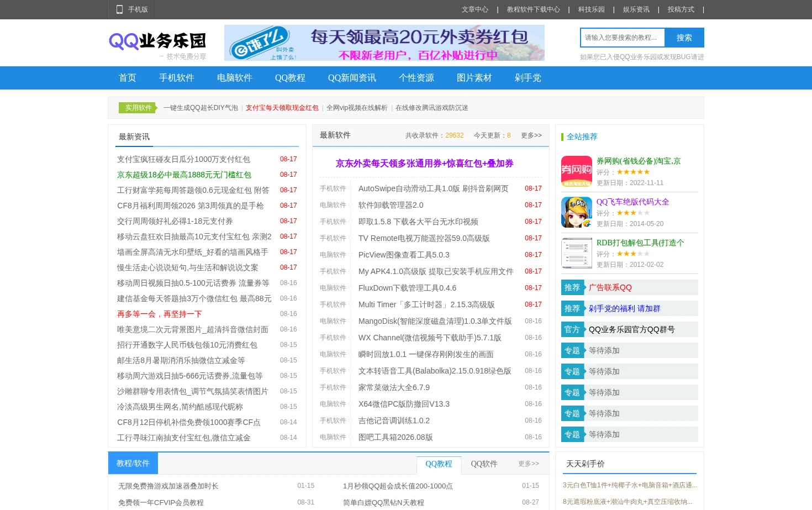Open 免费领一年CFVIP会员教程 link

pos(161,503)
